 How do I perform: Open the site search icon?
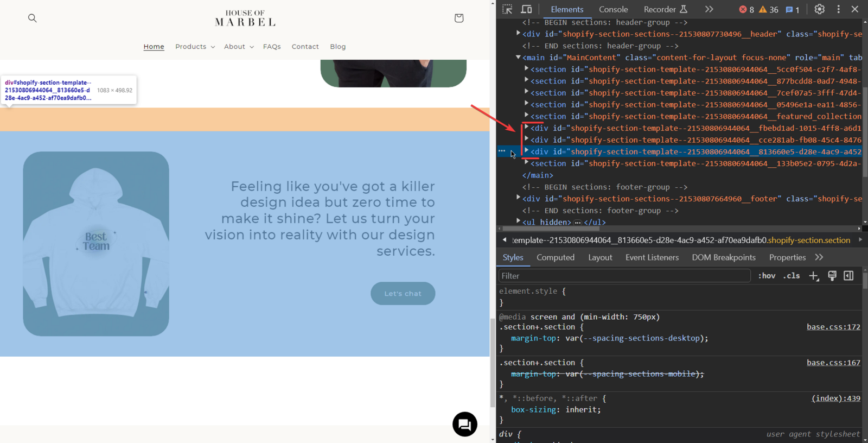click(33, 18)
